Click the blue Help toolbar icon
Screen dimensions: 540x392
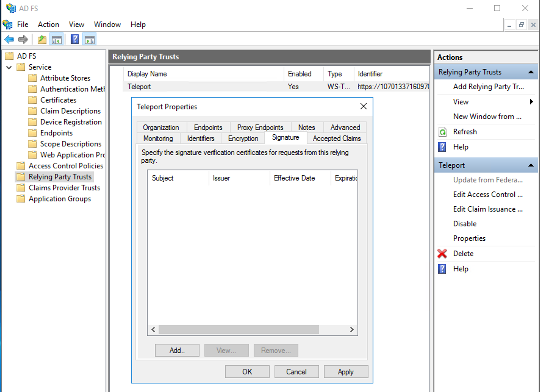(x=74, y=39)
